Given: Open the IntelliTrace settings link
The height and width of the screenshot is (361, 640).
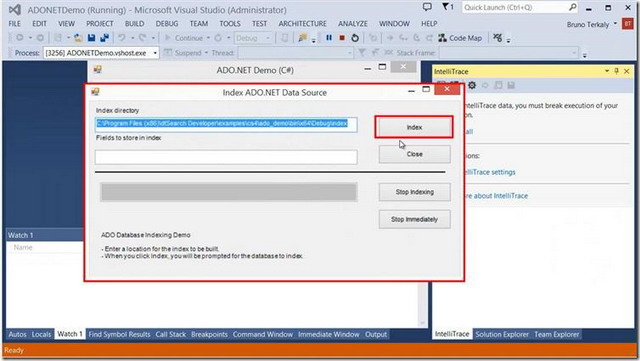Looking at the screenshot, I should coord(490,172).
